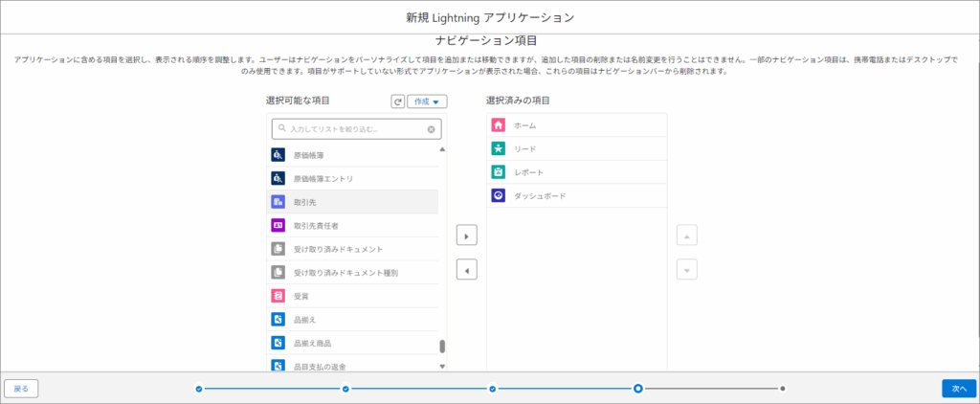Click the search field for available items
Screen dimensions: 980x404
(x=349, y=128)
